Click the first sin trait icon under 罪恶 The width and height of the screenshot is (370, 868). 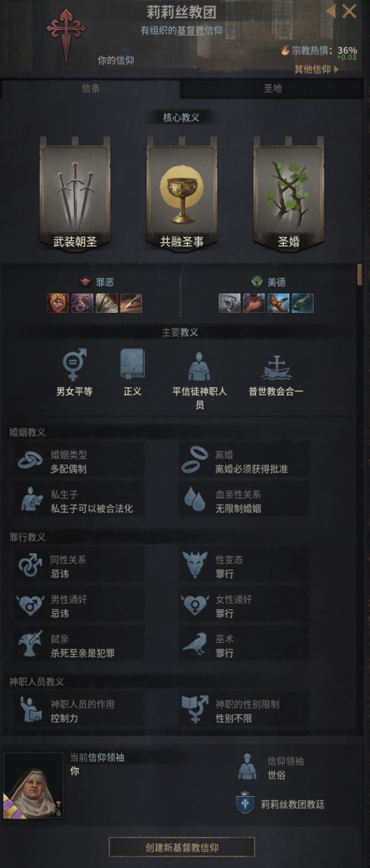(x=58, y=303)
